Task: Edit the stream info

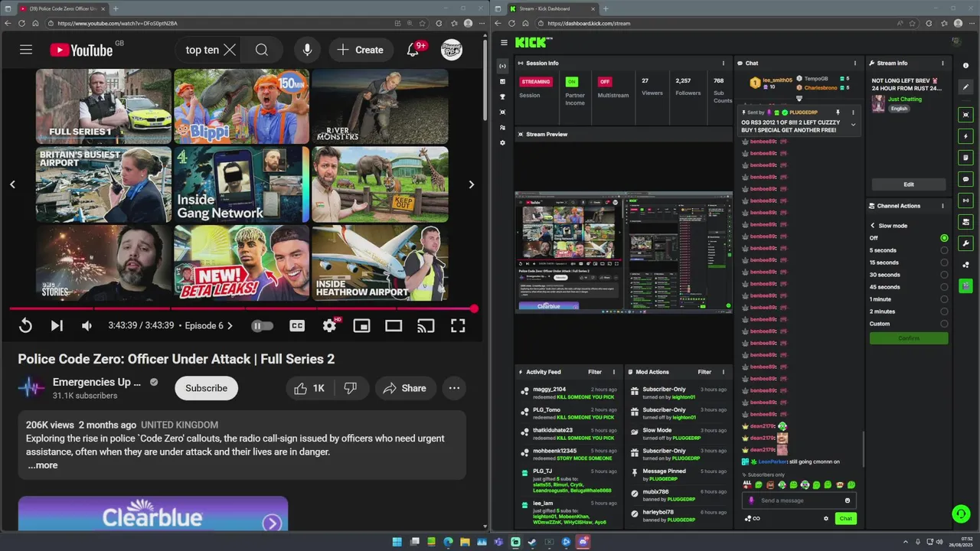Action: pos(909,184)
